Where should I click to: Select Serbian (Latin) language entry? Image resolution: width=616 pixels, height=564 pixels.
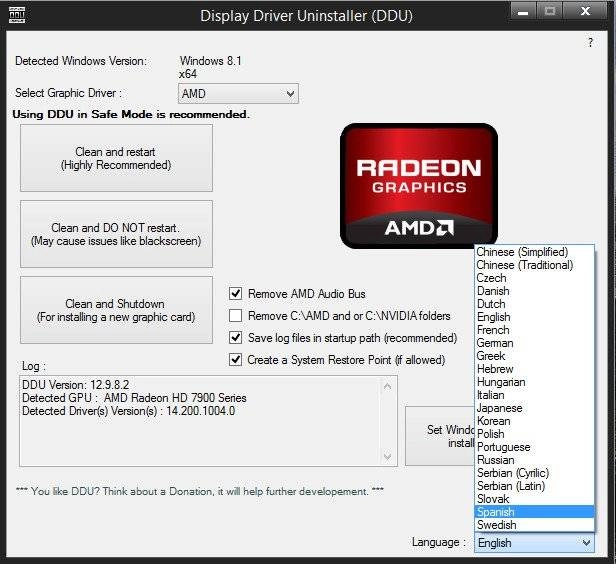[534, 485]
